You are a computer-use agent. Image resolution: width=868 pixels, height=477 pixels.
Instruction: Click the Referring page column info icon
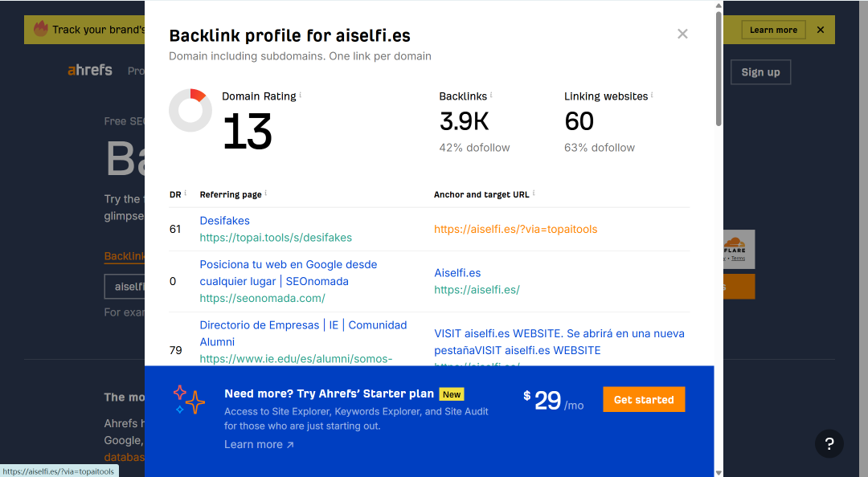click(266, 193)
